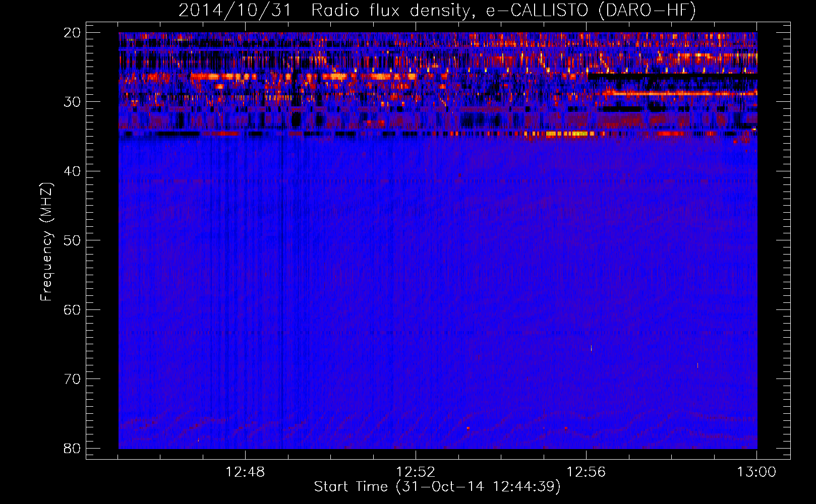The image size is (816, 504).
Task: Click the 50 MHz frequency tick label
Action: coord(72,240)
